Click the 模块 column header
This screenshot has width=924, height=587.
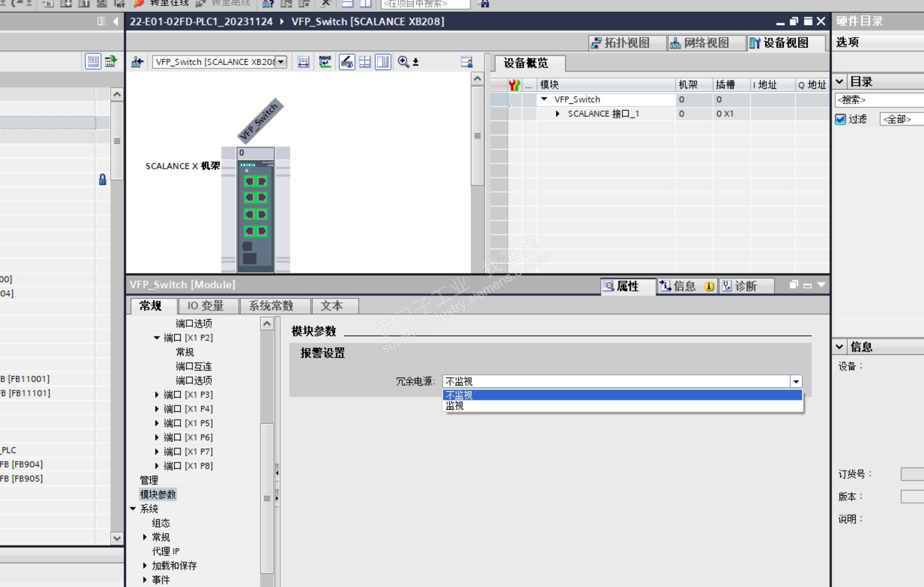point(606,85)
